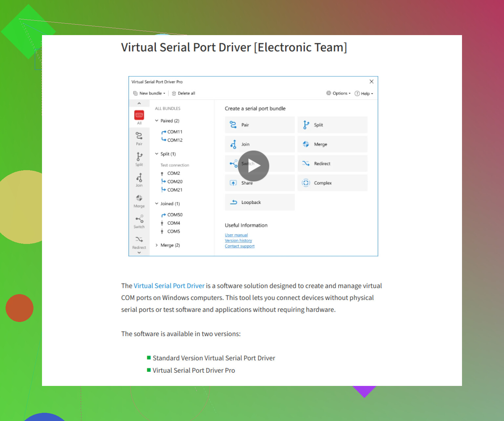Expand the Merge (2) bundle group
Screen dimensions: 504x421
click(x=157, y=245)
